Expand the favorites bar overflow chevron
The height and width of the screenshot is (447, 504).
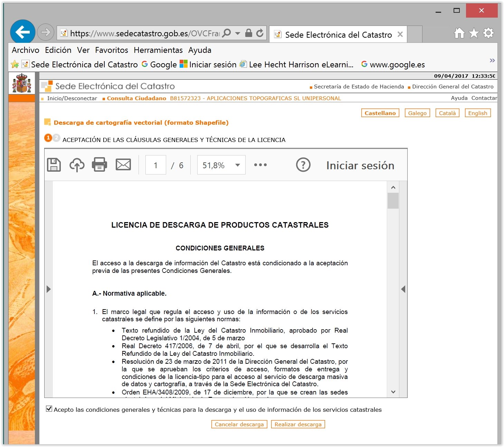[492, 60]
